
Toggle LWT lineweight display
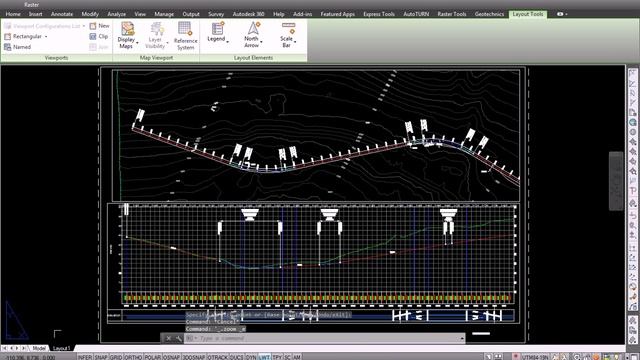point(264,357)
